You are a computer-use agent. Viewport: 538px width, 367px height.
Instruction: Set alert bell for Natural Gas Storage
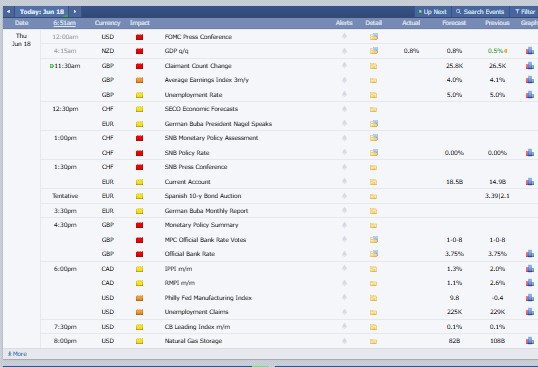[x=344, y=341]
